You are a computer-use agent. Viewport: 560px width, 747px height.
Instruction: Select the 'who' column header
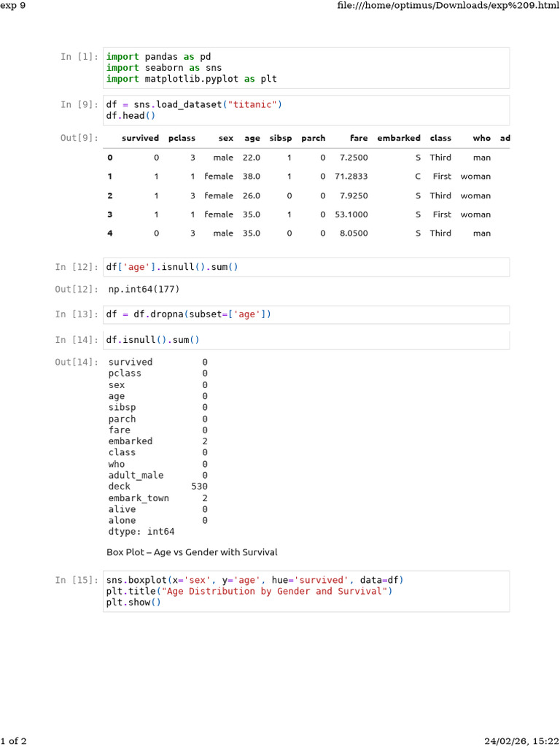pos(481,138)
